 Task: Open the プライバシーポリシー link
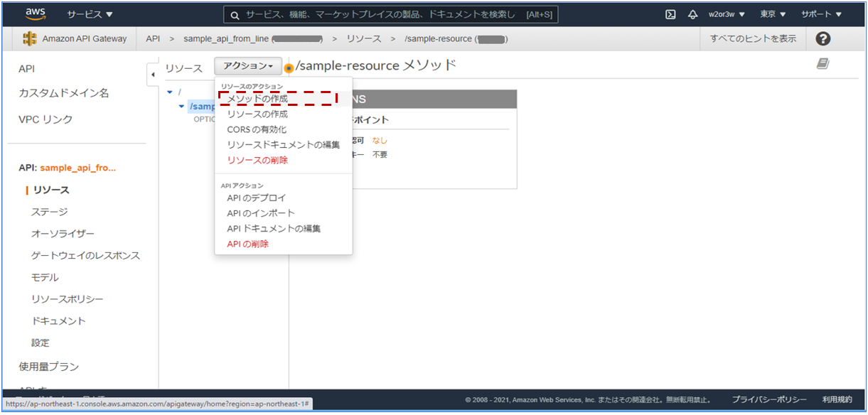[x=770, y=399]
